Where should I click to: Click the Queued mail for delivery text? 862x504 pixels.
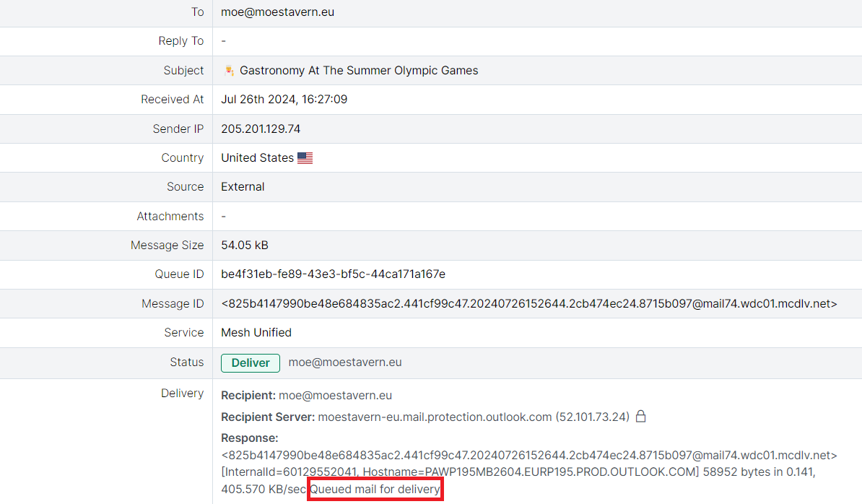click(375, 490)
